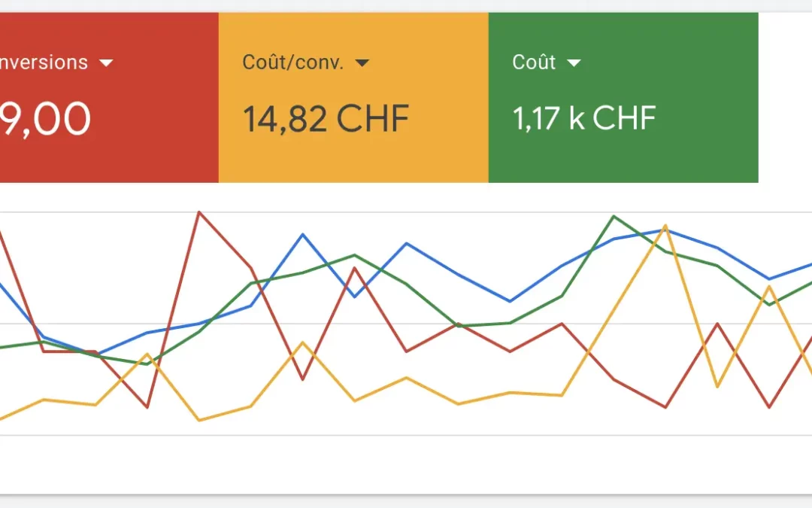Select the green Coût scorecard background
Image resolution: width=812 pixels, height=508 pixels.
pyautogui.click(x=623, y=97)
